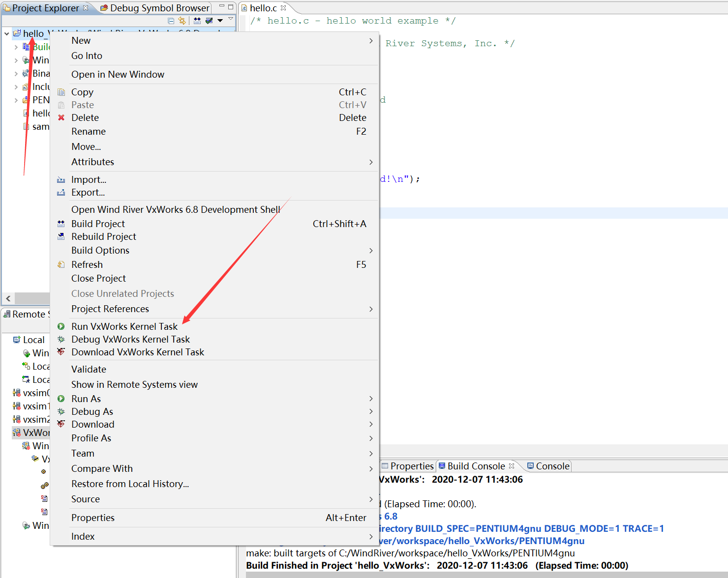
Task: Collapse all in Project Explorer toolbar
Action: click(171, 21)
